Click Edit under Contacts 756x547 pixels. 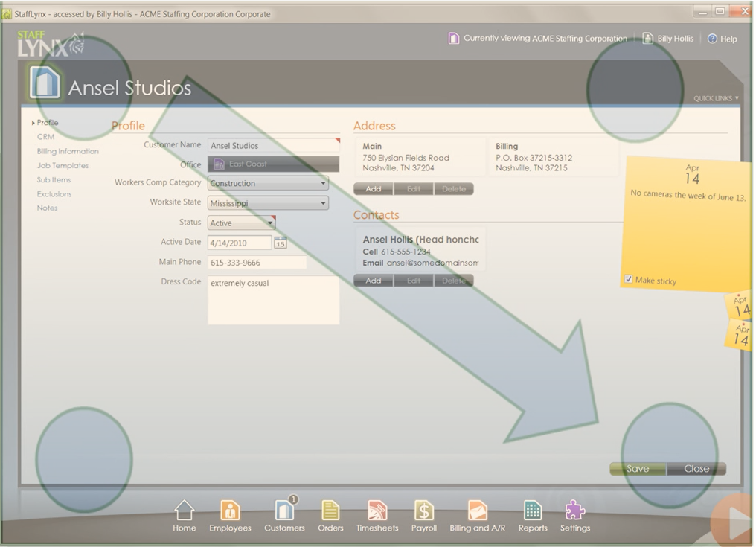pos(414,281)
